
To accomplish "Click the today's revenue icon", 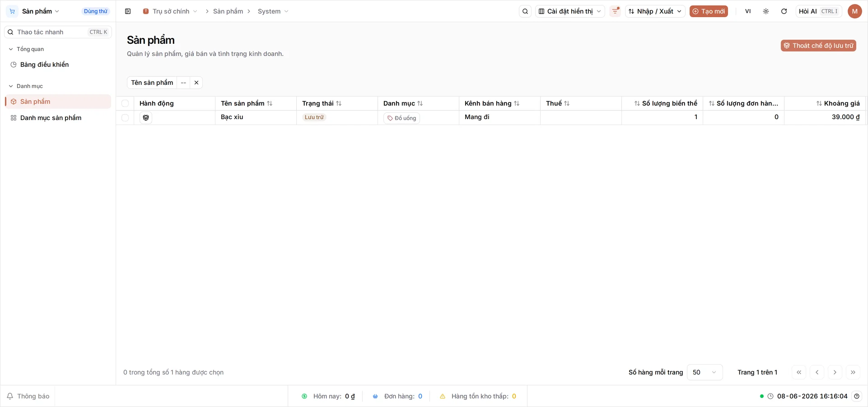I will [304, 396].
